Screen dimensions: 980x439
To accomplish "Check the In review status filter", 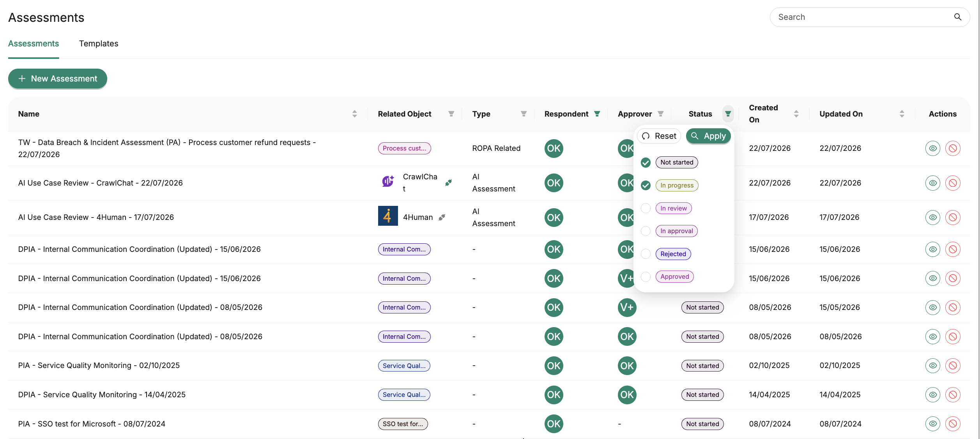I will tap(646, 208).
